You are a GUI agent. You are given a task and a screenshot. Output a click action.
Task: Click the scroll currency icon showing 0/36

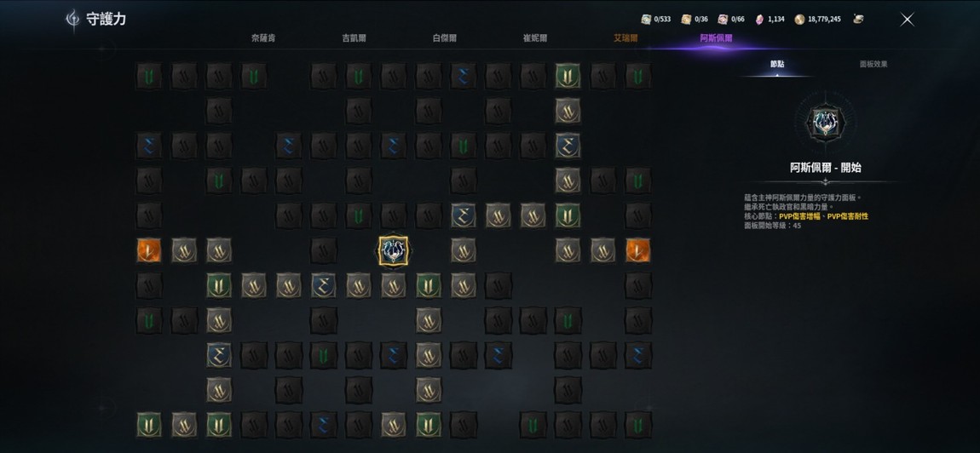pos(686,20)
